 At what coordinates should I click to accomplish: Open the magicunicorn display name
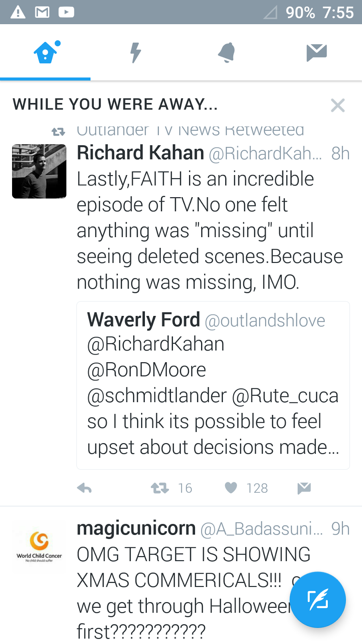136,528
